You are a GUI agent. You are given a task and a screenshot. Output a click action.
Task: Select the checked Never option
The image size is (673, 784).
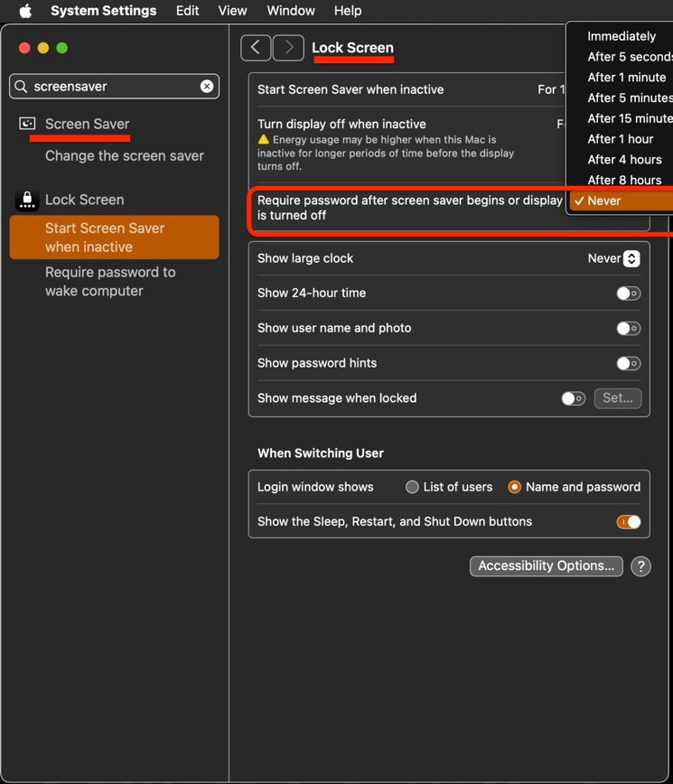(622, 201)
